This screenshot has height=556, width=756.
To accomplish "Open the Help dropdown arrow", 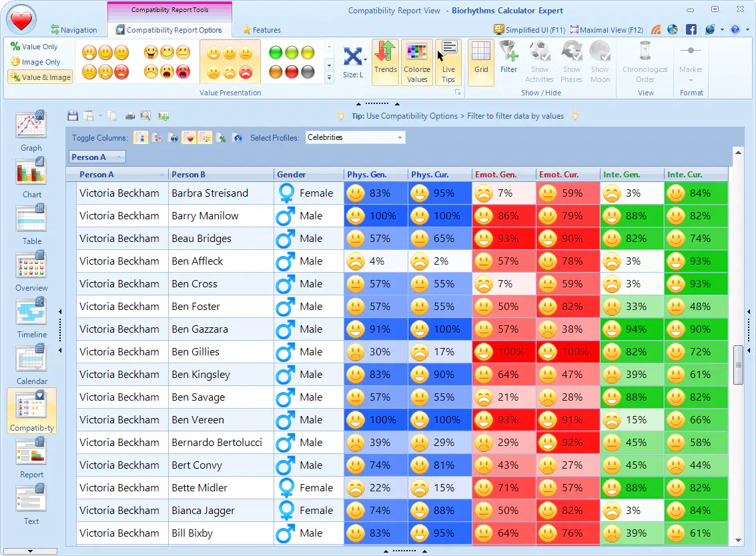I will 747,29.
